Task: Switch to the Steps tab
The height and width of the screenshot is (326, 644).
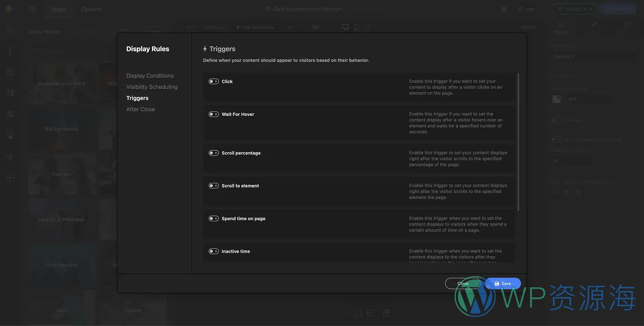Action: tap(59, 9)
